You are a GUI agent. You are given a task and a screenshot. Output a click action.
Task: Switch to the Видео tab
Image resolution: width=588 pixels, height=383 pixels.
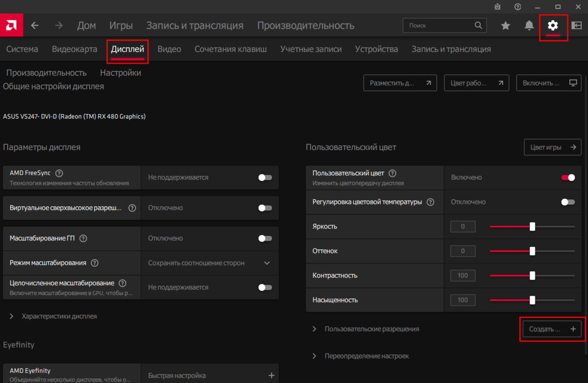pos(169,49)
